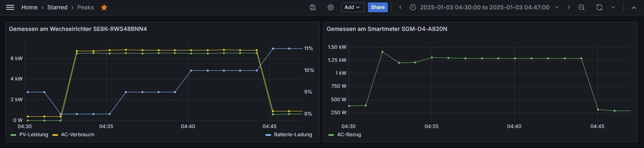Shift time range forward
Viewport: 644px width, 148px height.
[x=569, y=7]
